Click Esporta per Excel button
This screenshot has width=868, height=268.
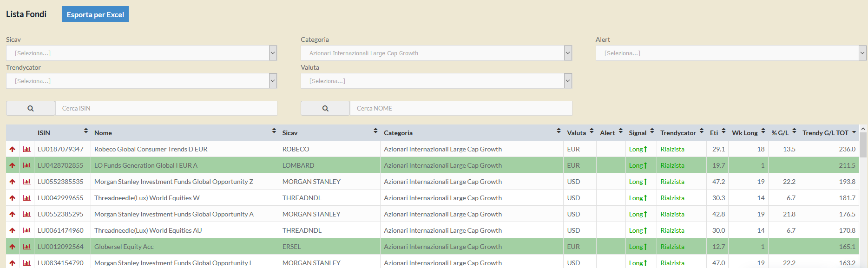click(x=95, y=14)
